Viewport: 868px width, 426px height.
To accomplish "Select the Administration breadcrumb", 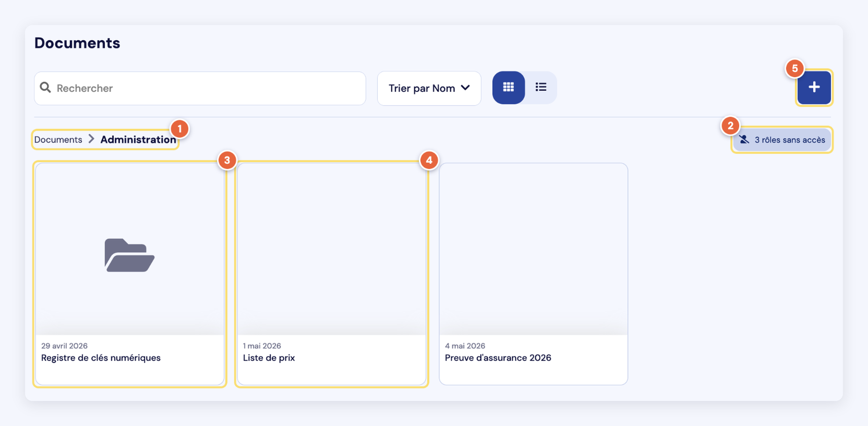I will click(138, 140).
